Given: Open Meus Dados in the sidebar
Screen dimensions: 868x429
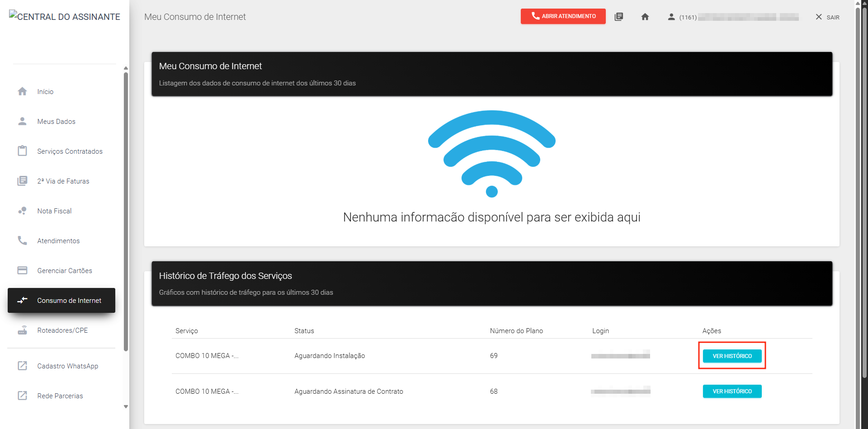Looking at the screenshot, I should [61, 121].
